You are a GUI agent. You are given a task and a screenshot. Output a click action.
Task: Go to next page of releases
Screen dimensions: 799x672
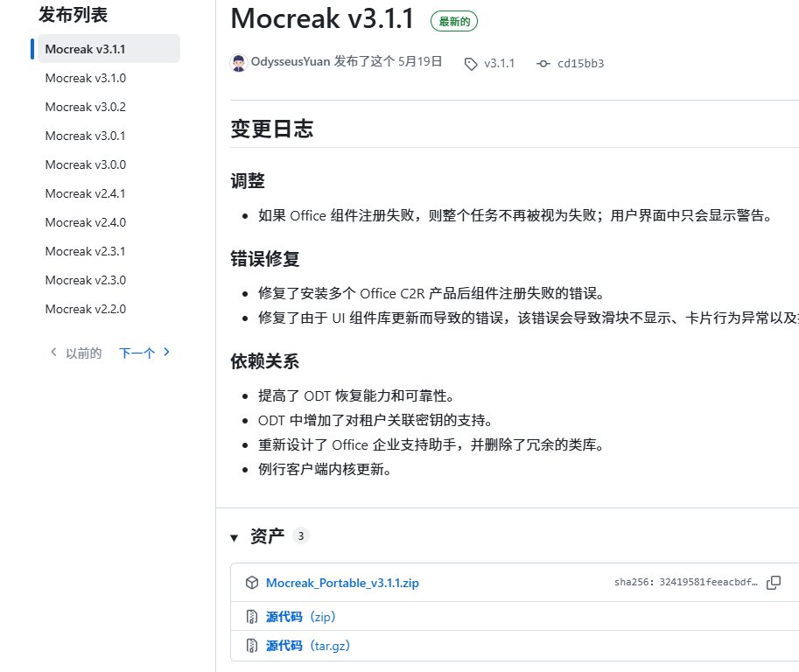point(144,353)
